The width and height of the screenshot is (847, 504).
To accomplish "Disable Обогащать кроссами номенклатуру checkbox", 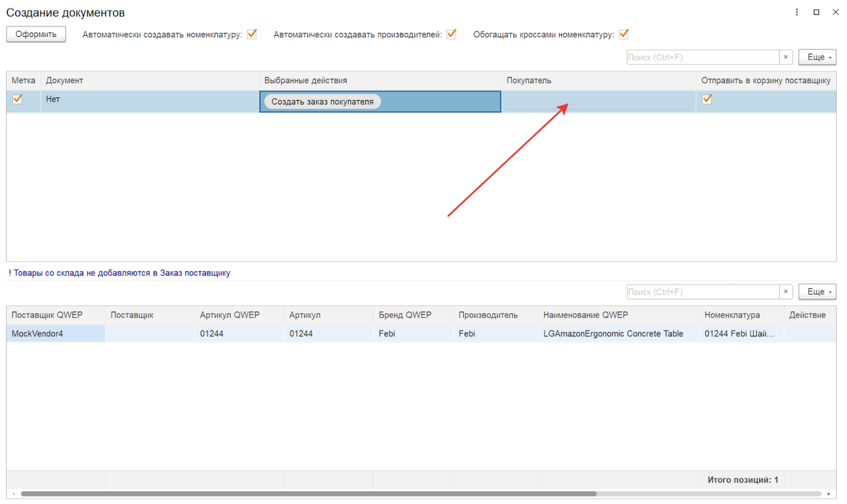I will pyautogui.click(x=624, y=34).
